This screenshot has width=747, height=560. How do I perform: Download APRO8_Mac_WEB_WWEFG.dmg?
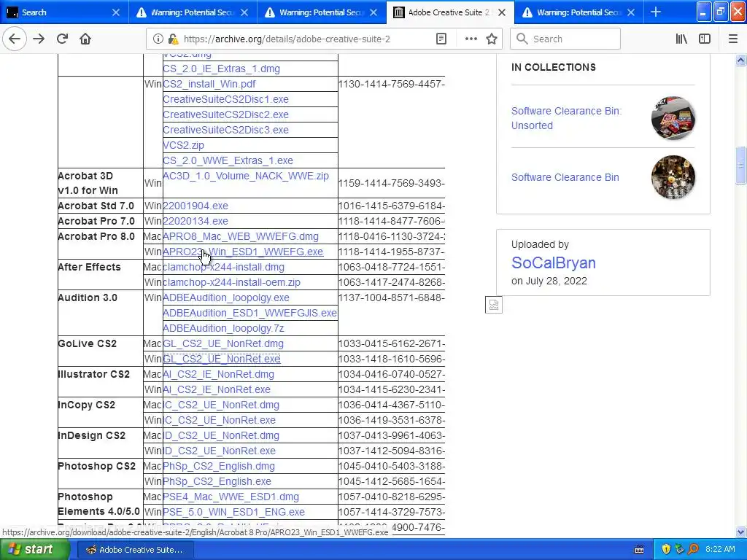point(241,236)
